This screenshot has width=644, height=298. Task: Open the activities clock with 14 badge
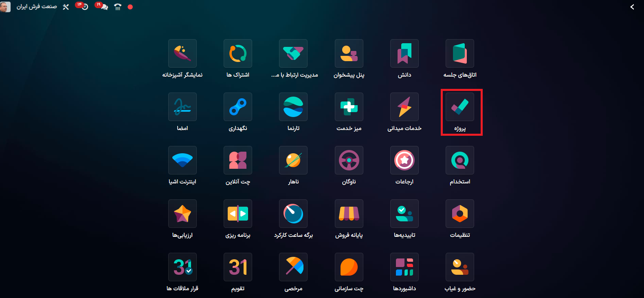[x=84, y=7]
